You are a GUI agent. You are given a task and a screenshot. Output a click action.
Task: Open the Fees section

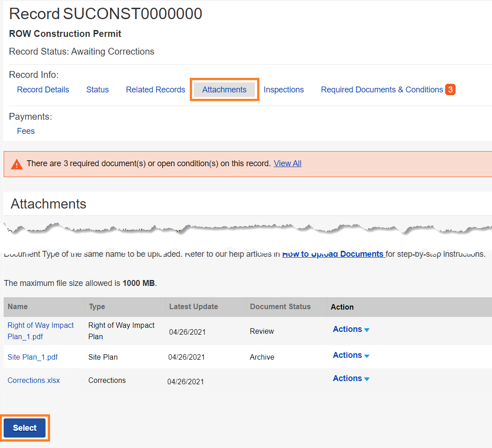click(x=25, y=131)
